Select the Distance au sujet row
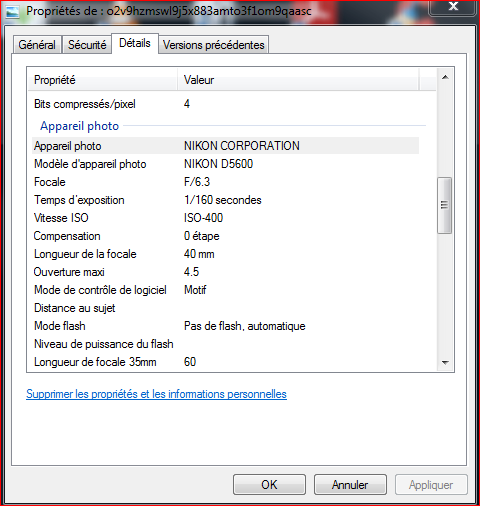 pyautogui.click(x=226, y=308)
